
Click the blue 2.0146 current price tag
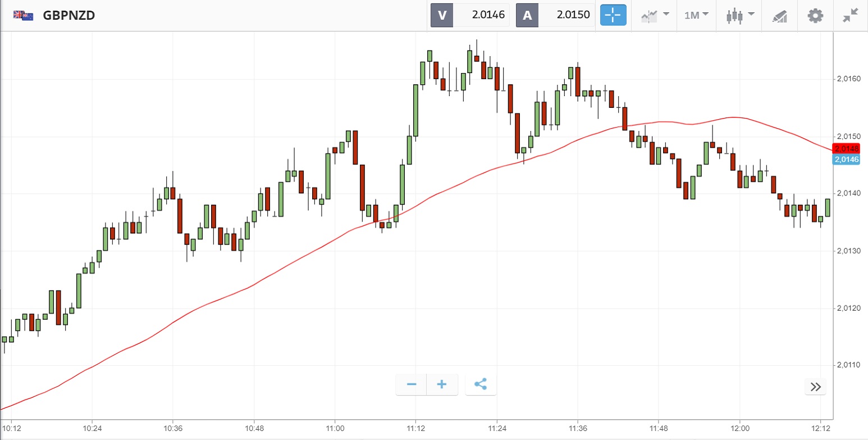[847, 160]
